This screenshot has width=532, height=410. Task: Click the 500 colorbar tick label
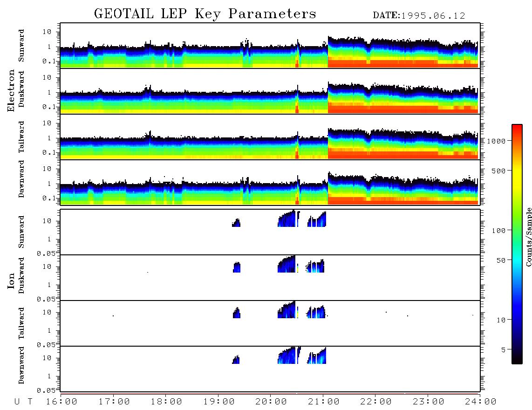[499, 171]
